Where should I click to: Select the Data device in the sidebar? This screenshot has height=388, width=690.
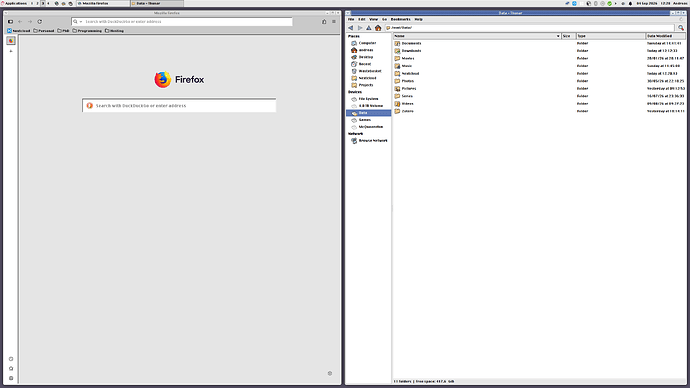pyautogui.click(x=368, y=113)
